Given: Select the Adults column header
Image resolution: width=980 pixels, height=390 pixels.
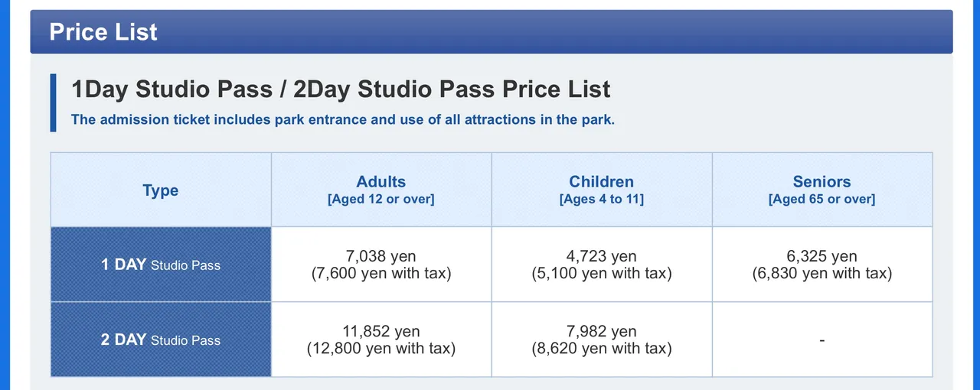Looking at the screenshot, I should [381, 182].
